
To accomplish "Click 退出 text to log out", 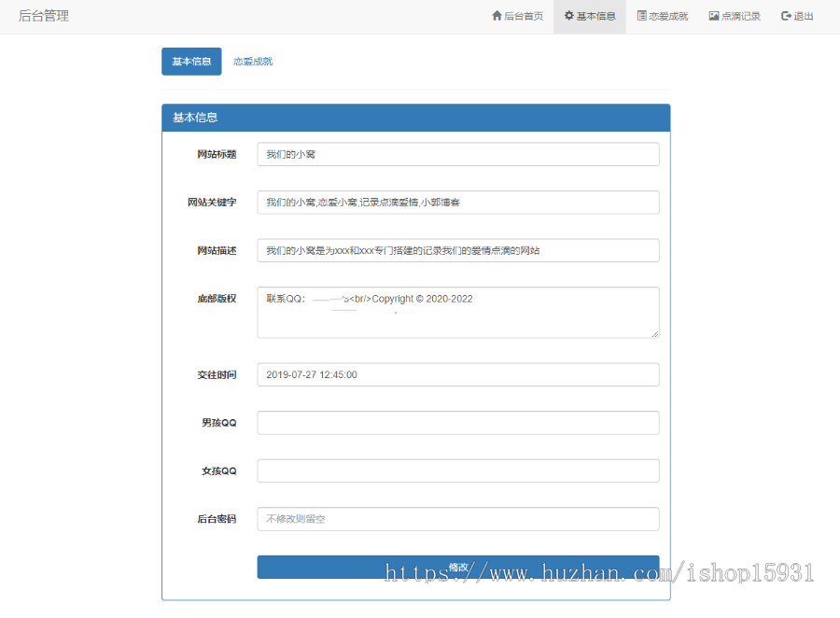I will (803, 16).
